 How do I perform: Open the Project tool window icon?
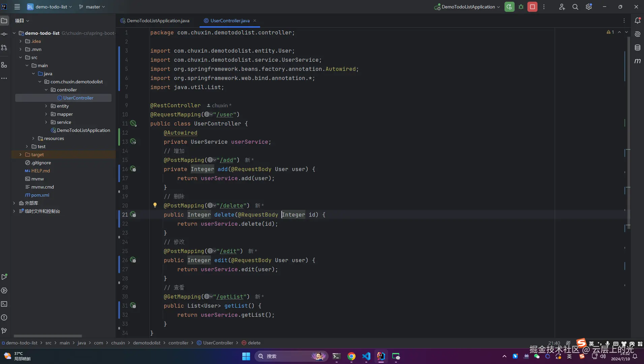point(4,21)
